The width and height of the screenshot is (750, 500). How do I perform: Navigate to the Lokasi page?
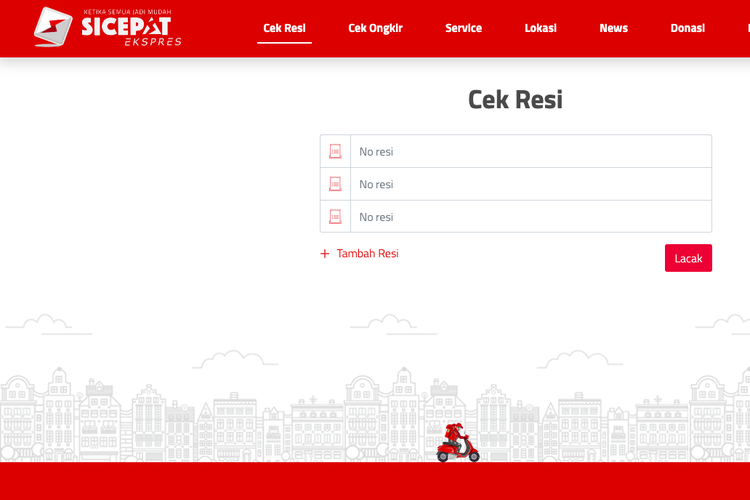point(540,28)
